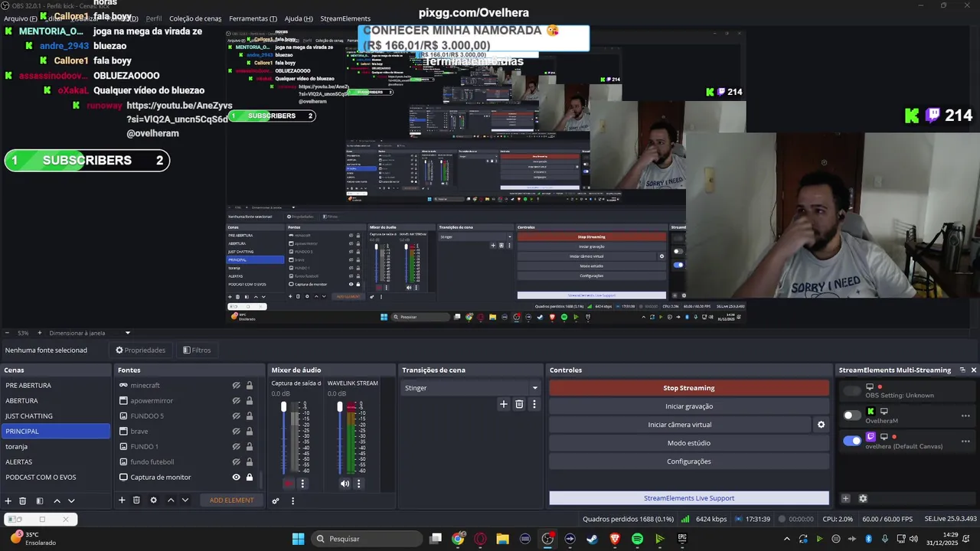The width and height of the screenshot is (980, 551).
Task: Unlock the Captura de monitor source
Action: (249, 477)
